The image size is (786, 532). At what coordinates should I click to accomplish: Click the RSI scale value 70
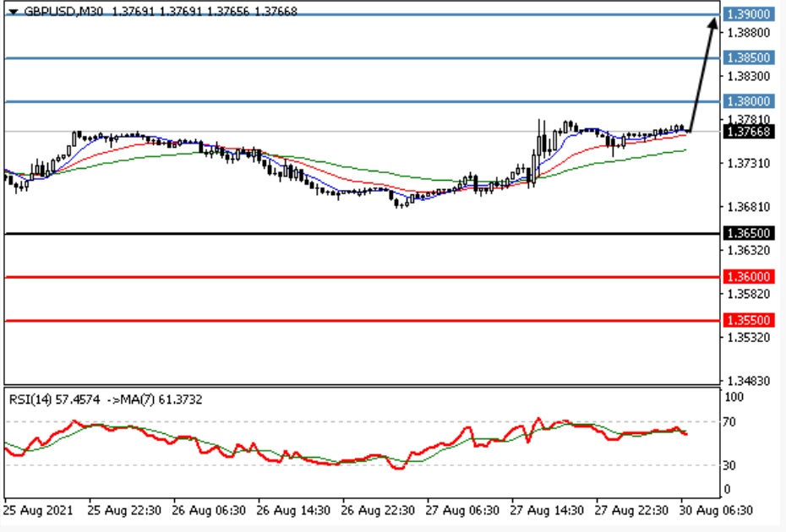729,422
